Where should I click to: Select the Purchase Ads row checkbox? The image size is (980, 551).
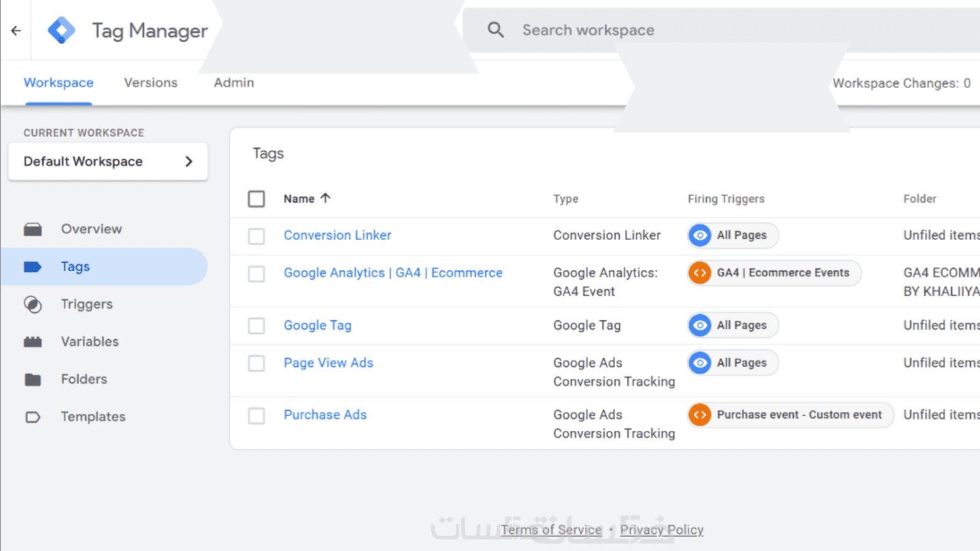pos(257,416)
